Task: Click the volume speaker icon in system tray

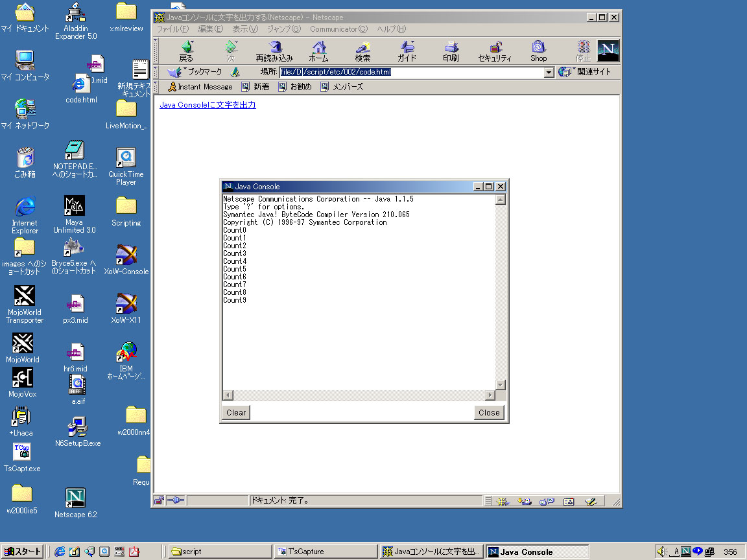Action: (661, 552)
